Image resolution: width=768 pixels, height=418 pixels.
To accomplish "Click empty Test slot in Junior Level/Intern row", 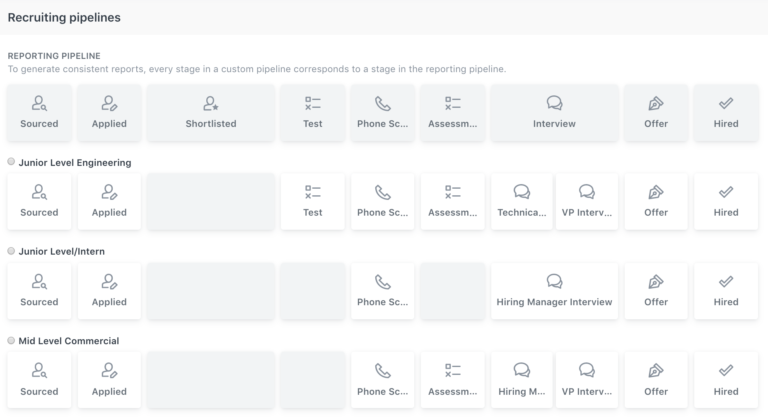I will click(313, 291).
